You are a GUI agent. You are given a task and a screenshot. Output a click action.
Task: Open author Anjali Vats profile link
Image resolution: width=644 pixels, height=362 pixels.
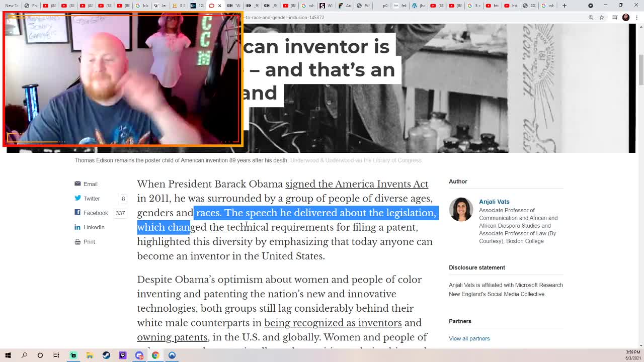coord(494,202)
